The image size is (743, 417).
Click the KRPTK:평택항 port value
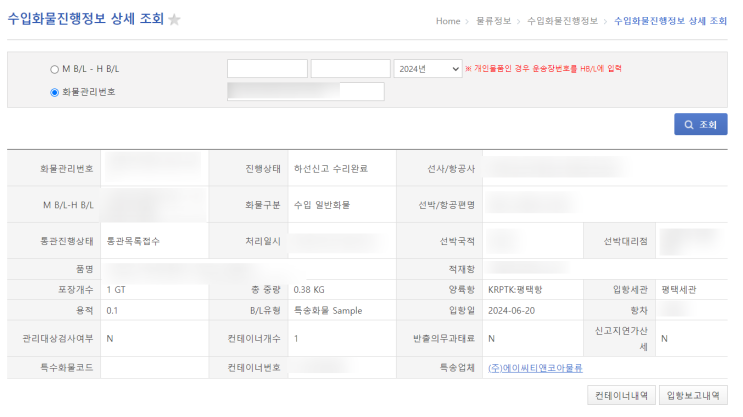(x=515, y=290)
